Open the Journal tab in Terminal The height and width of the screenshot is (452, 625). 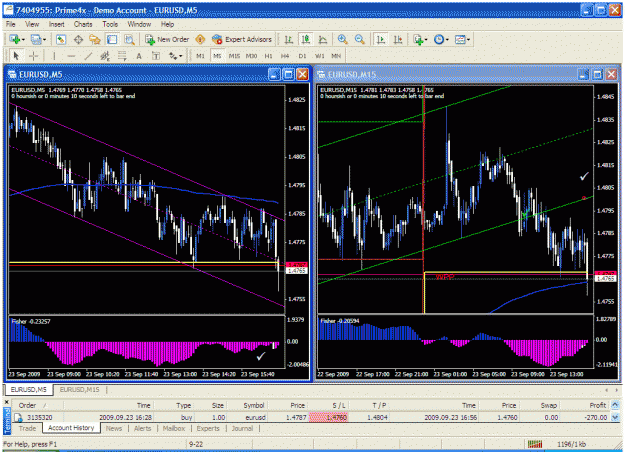click(242, 428)
